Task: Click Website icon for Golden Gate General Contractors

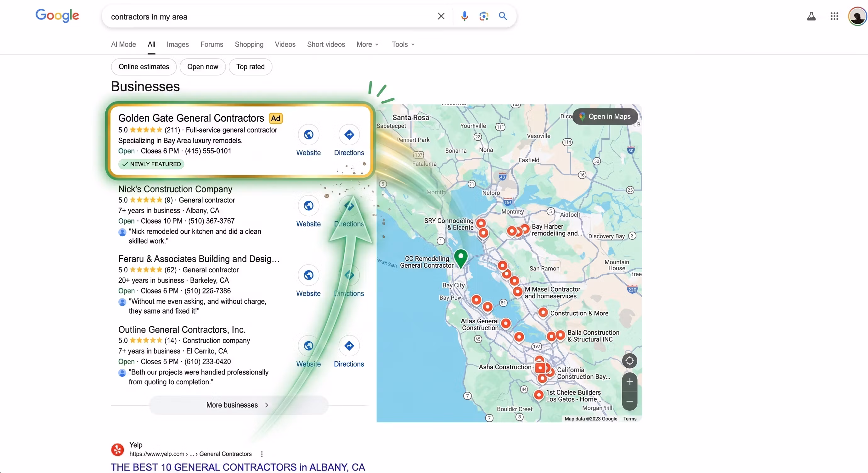Action: click(308, 135)
